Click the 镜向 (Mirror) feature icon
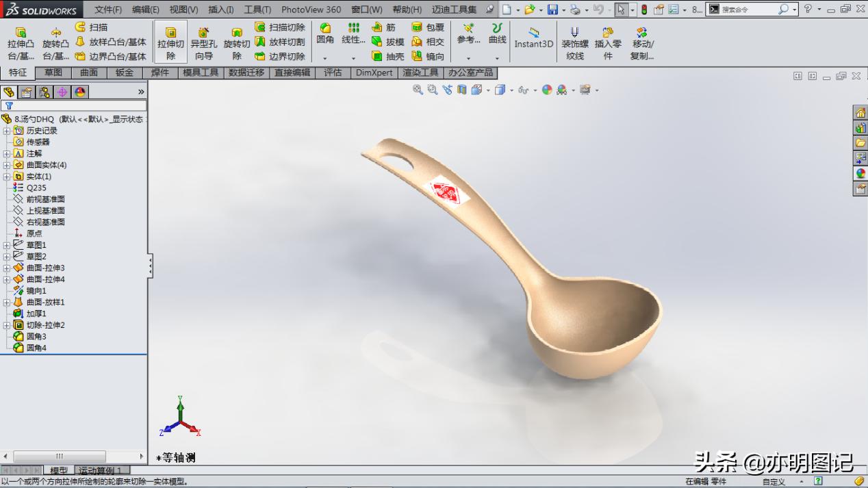Screen dimensions: 868x488 (428, 55)
